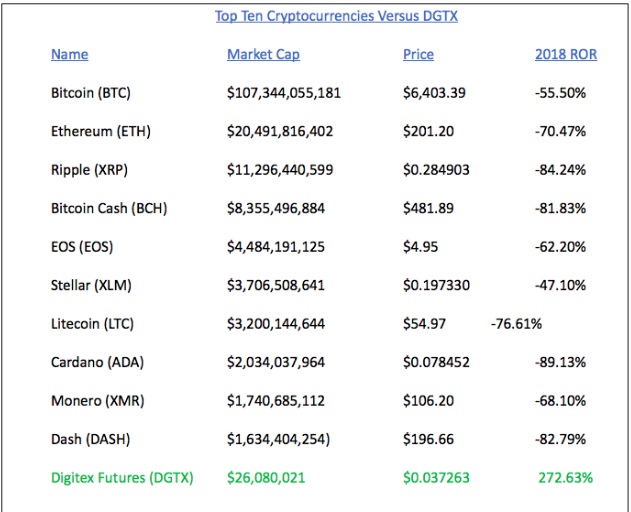Select Cardano price $0.078452
Viewport: 631px width, 512px height.
tap(436, 363)
